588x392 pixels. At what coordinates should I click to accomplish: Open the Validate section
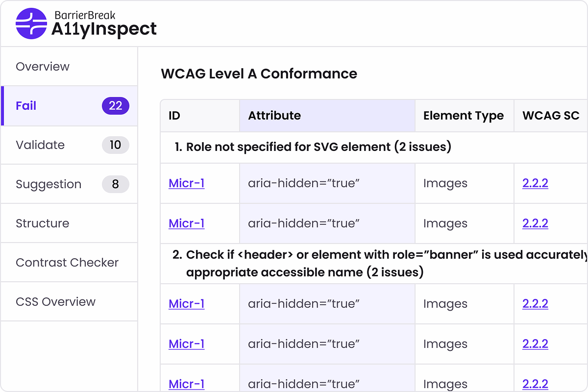click(41, 145)
